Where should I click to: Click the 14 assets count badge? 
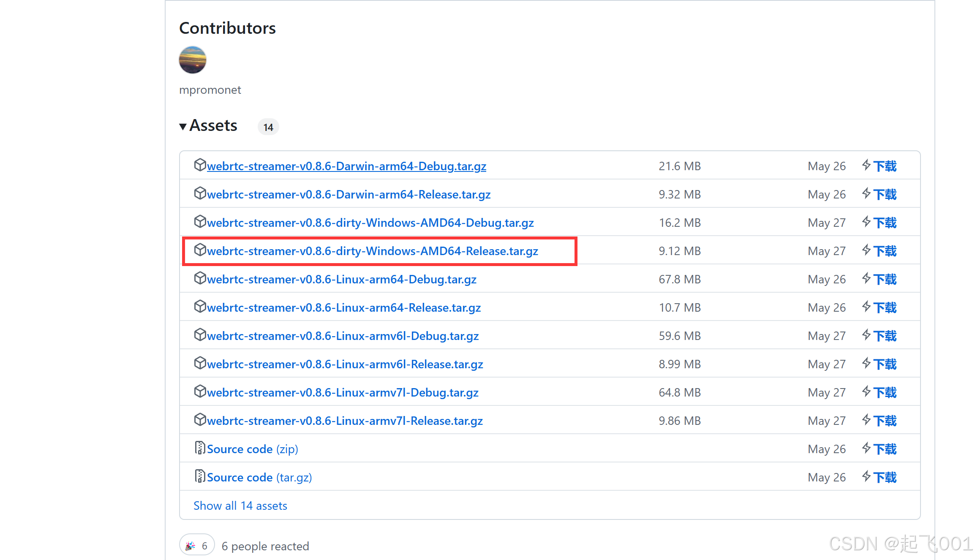pos(268,127)
